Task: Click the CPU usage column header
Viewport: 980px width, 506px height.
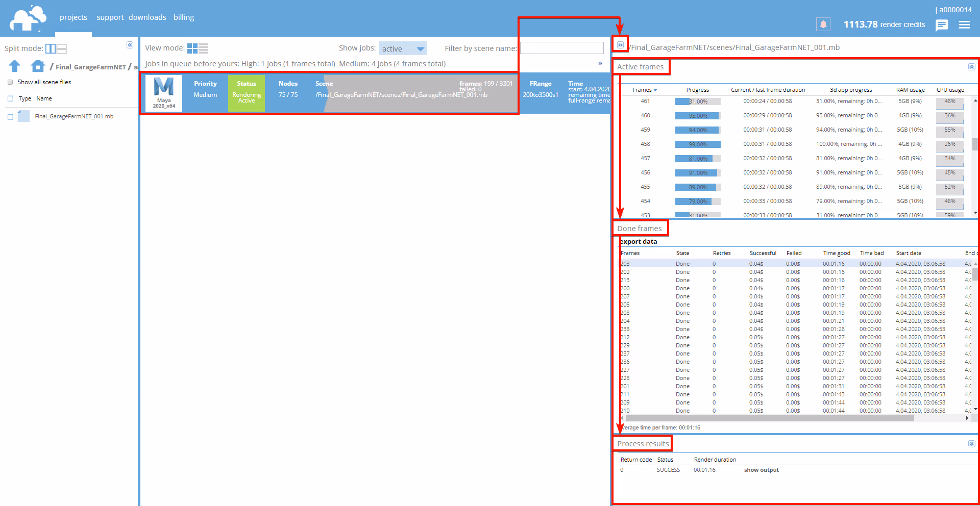Action: click(950, 90)
